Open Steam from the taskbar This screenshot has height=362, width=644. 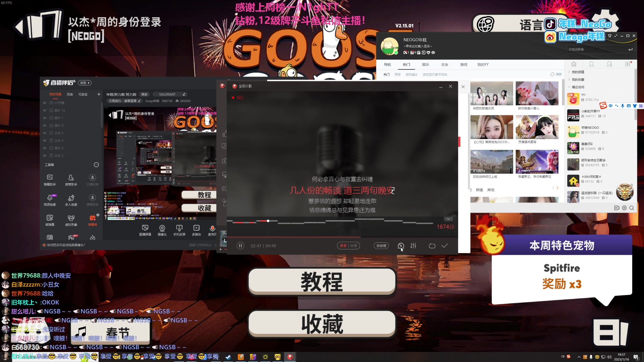click(x=228, y=357)
